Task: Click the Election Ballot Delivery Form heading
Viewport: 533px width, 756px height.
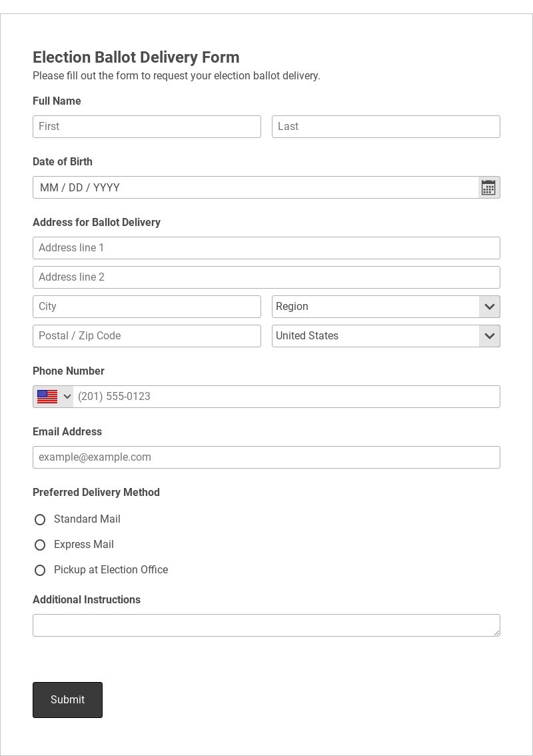Action: [136, 57]
